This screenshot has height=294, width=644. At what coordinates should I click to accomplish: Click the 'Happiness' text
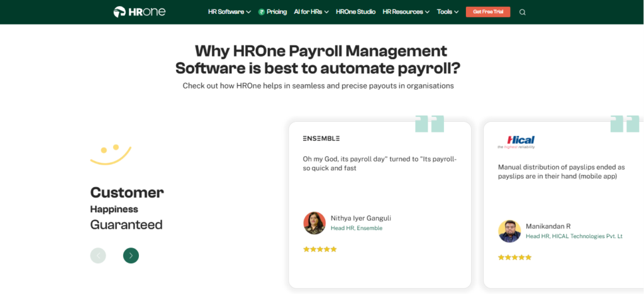114,209
